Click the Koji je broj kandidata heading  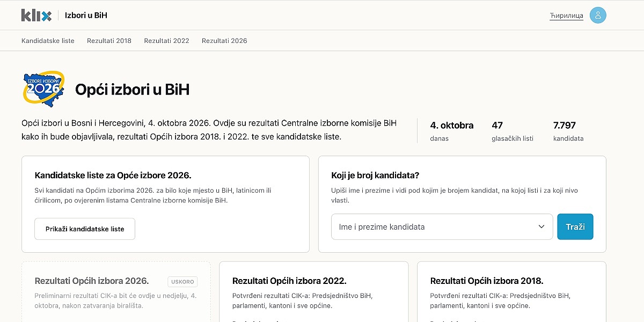pyautogui.click(x=375, y=175)
